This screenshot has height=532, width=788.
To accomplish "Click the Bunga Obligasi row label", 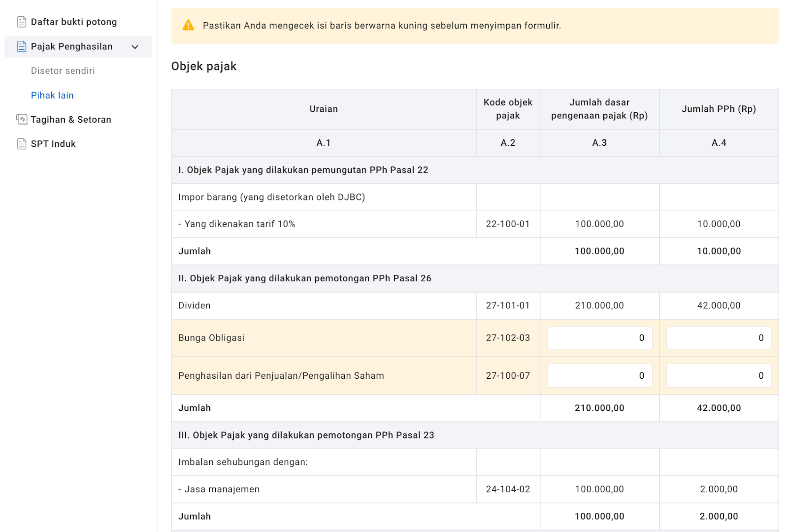I will (x=211, y=338).
